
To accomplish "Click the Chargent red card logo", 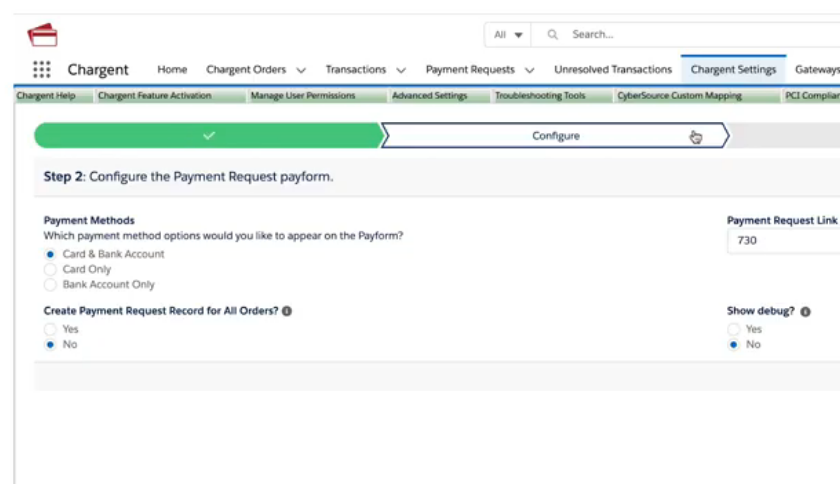I will 42,35.
